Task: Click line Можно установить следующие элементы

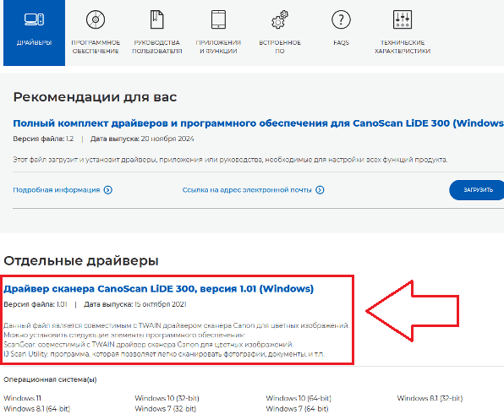Action: [x=124, y=335]
